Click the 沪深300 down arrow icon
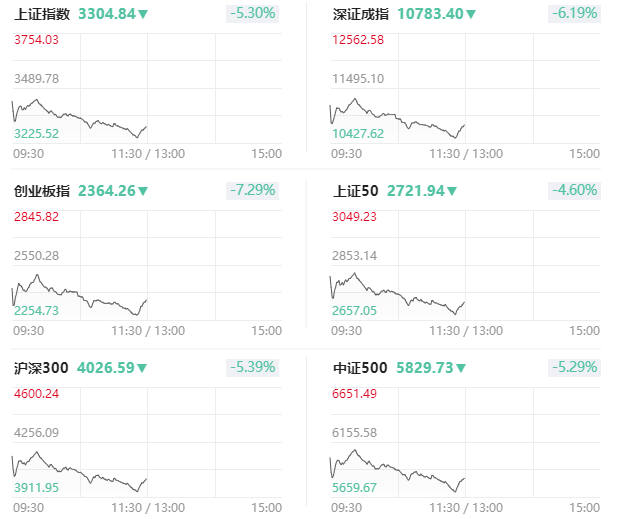The image size is (622, 519). point(142,369)
